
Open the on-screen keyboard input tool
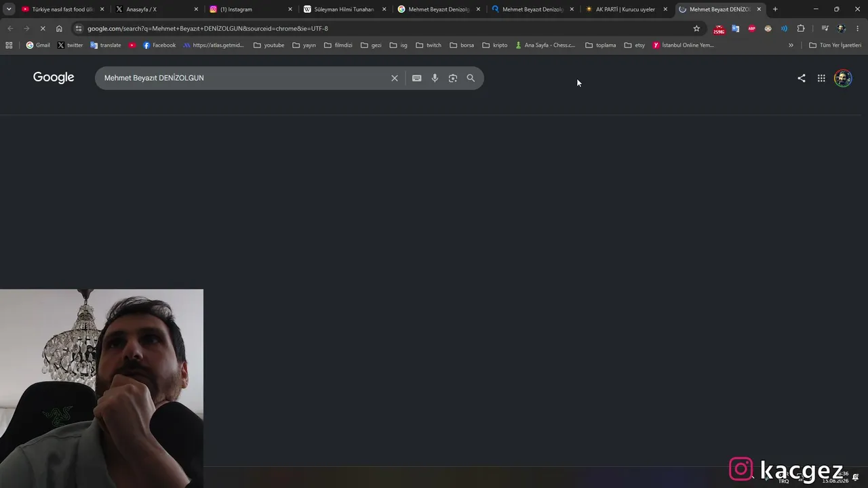coord(416,78)
